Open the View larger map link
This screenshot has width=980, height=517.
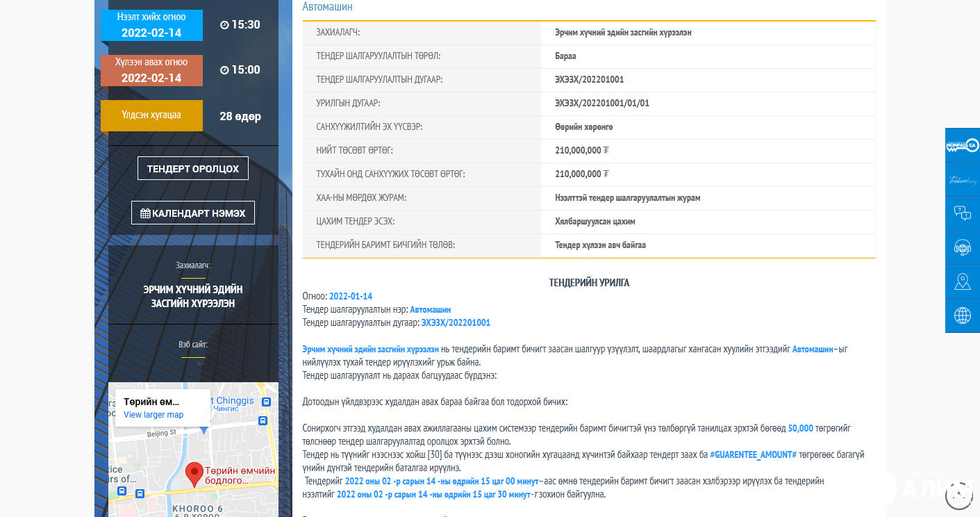click(153, 415)
